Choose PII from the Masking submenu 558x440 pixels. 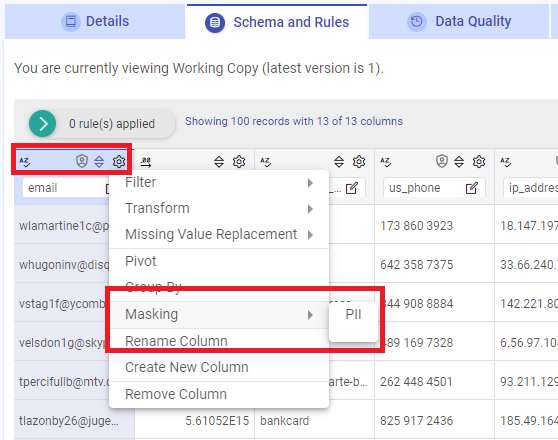point(353,315)
